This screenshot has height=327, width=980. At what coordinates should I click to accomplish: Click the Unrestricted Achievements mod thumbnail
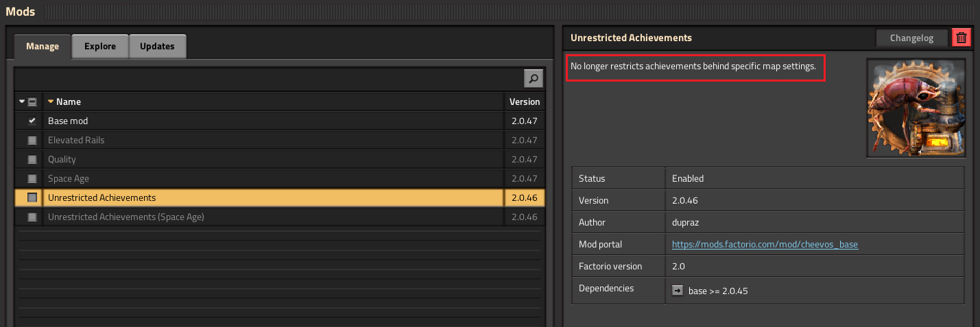point(916,108)
